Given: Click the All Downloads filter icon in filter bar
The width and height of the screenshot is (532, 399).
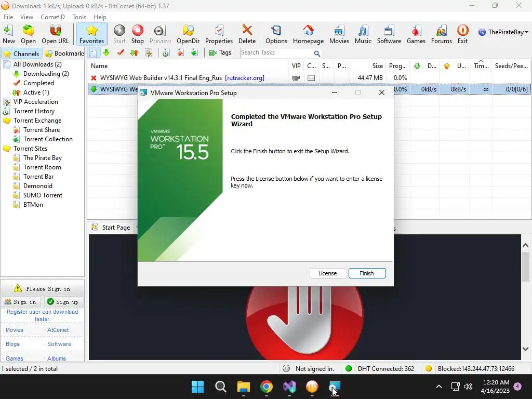Looking at the screenshot, I should (x=94, y=52).
